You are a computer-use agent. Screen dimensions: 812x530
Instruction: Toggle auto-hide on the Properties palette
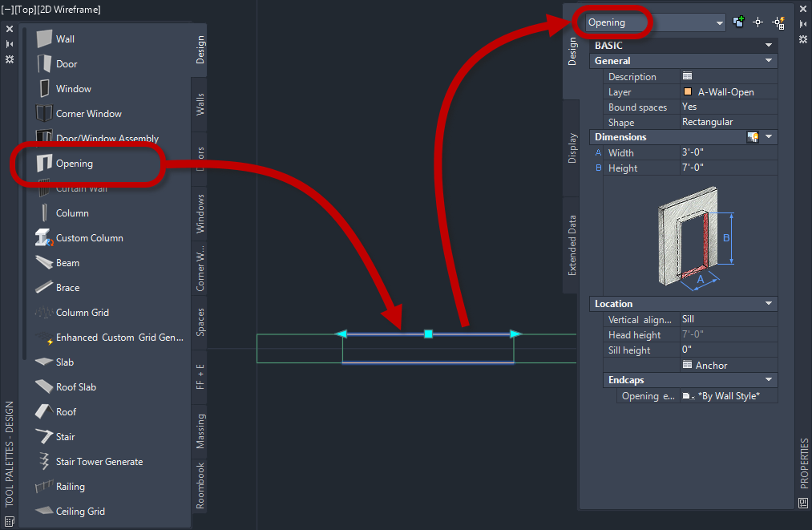(802, 24)
